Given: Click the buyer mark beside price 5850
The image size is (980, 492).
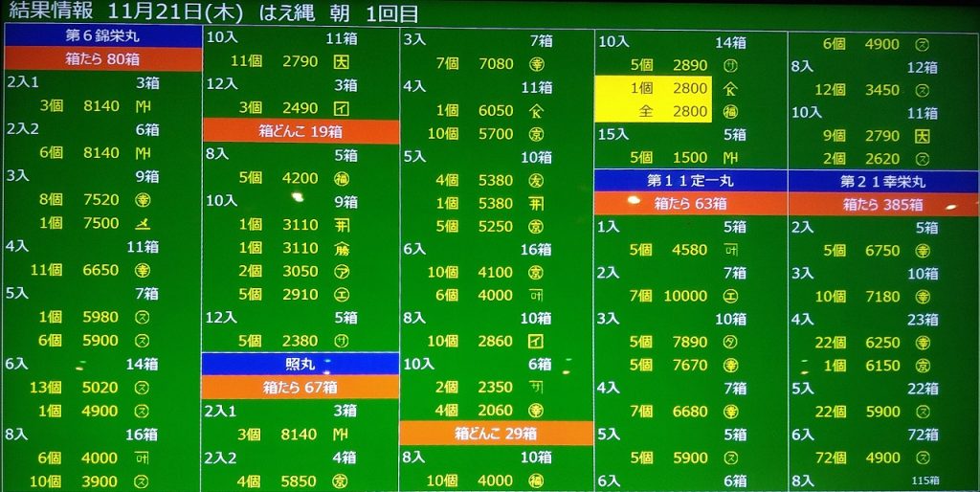Looking at the screenshot, I should (342, 481).
